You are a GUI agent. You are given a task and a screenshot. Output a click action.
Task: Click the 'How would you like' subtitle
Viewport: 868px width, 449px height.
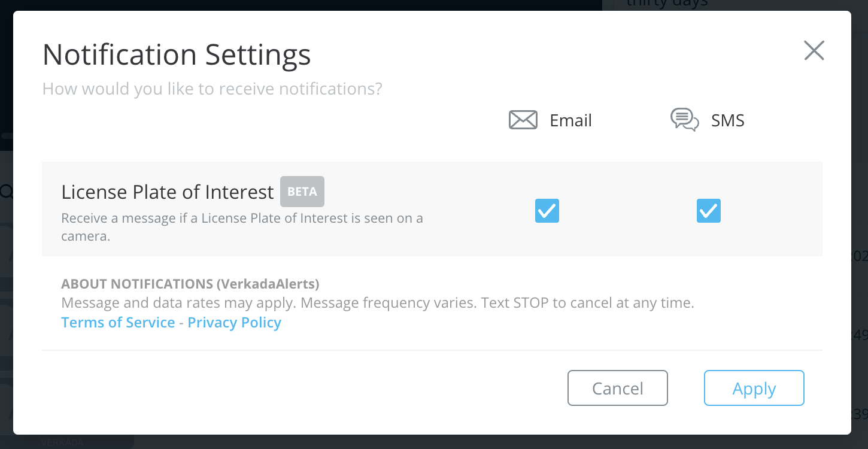pos(212,89)
